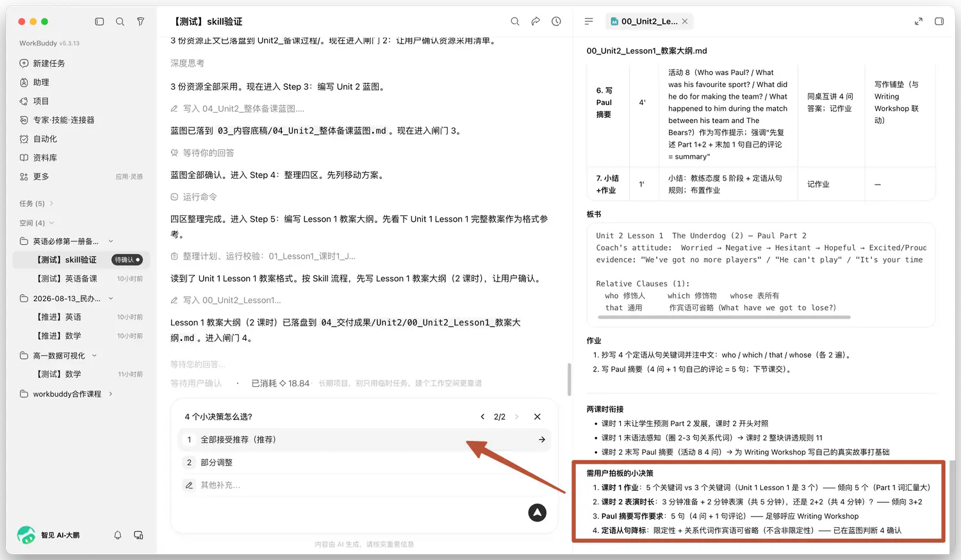Click the pin icon in sidebar header
The image size is (961, 560).
(140, 21)
